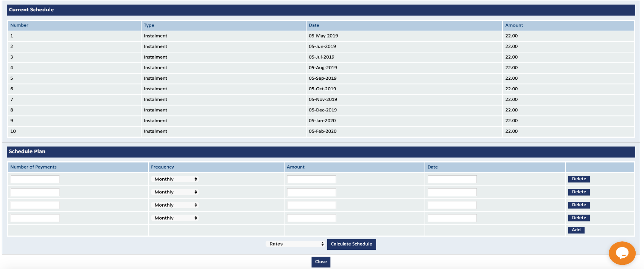Click the Close button
This screenshot has height=269, width=644.
[321, 262]
